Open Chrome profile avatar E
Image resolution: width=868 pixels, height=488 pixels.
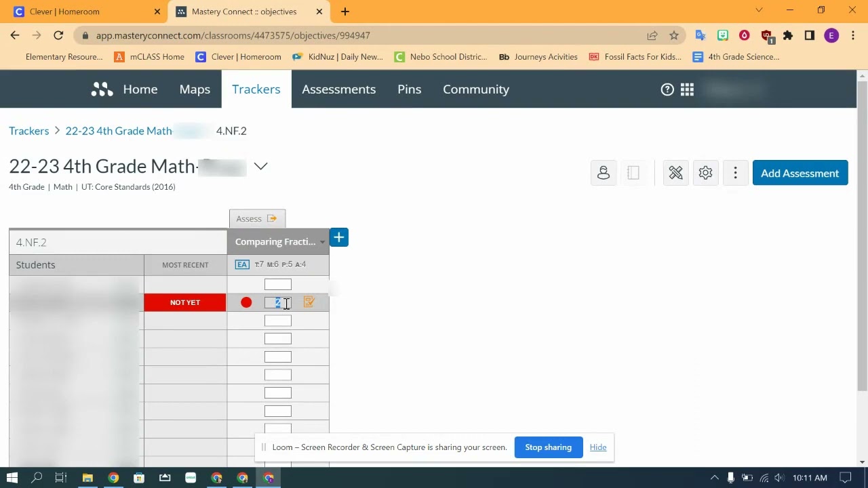831,35
